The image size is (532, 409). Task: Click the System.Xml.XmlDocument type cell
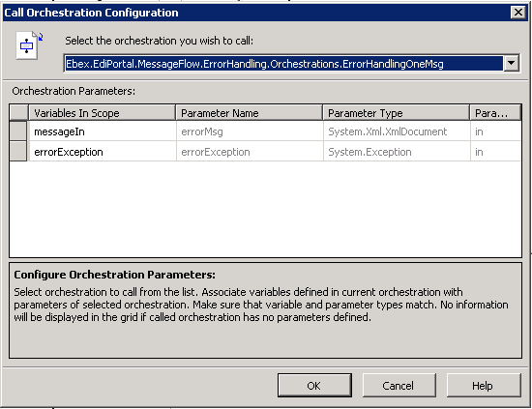pos(397,131)
